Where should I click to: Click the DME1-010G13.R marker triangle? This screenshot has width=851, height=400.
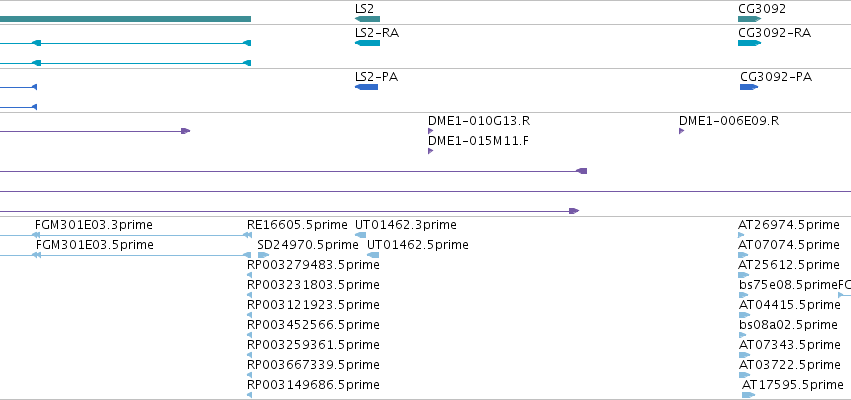430,131
